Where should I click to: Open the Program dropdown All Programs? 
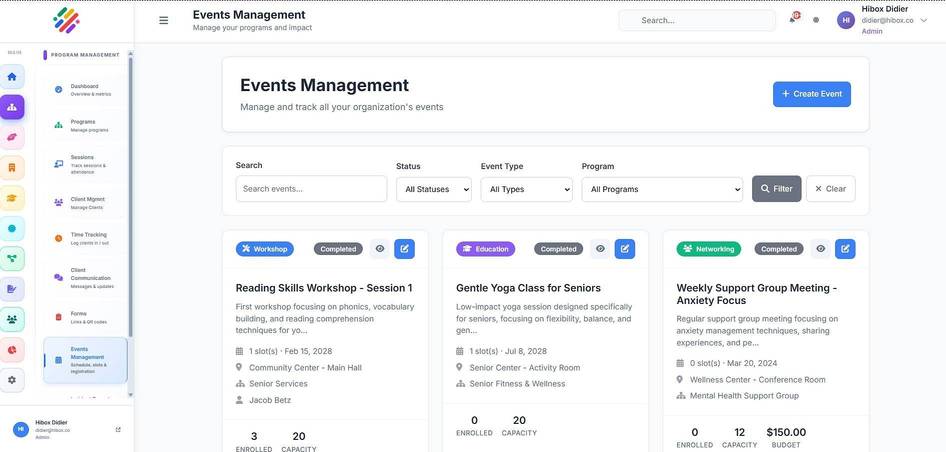[x=662, y=189]
